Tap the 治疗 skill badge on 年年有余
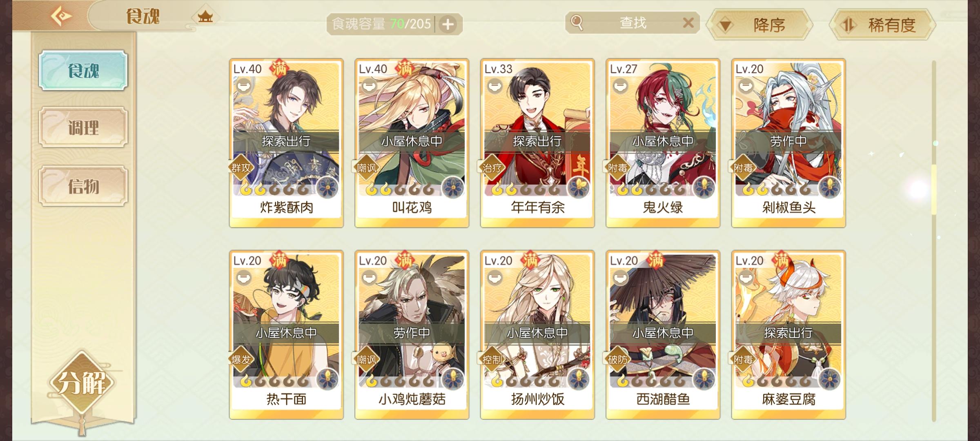Image resolution: width=980 pixels, height=441 pixels. pyautogui.click(x=491, y=168)
